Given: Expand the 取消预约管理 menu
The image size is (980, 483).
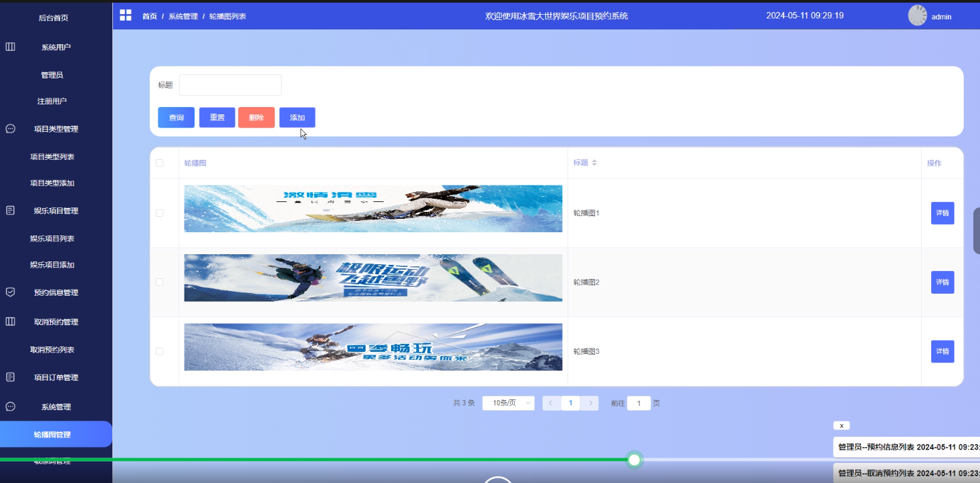Looking at the screenshot, I should coord(56,322).
